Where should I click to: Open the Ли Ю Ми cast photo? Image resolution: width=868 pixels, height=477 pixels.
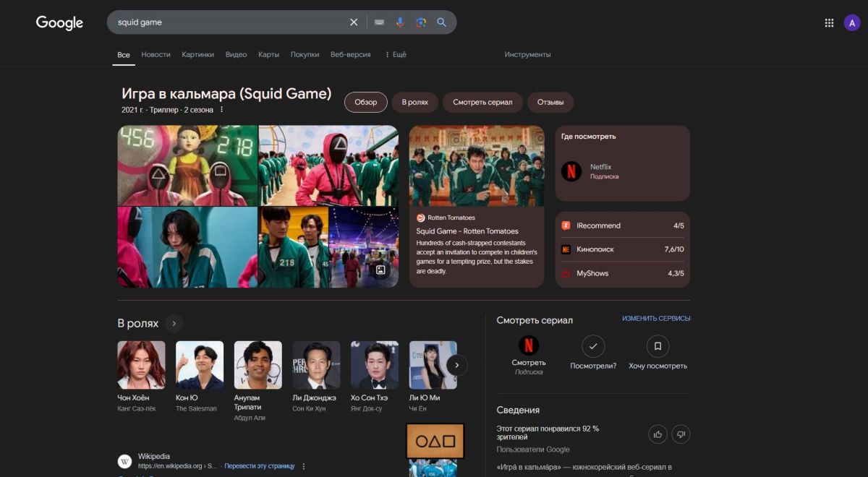tap(433, 365)
